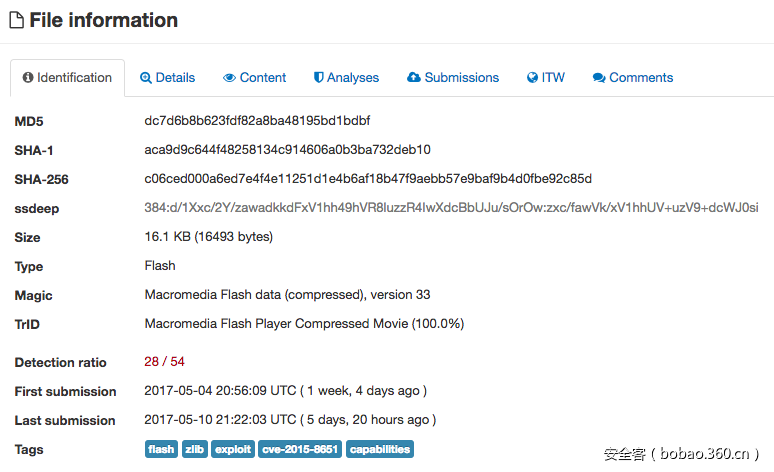Open the Submissions tab
Viewport: 774px width, 472px height.
pyautogui.click(x=461, y=78)
